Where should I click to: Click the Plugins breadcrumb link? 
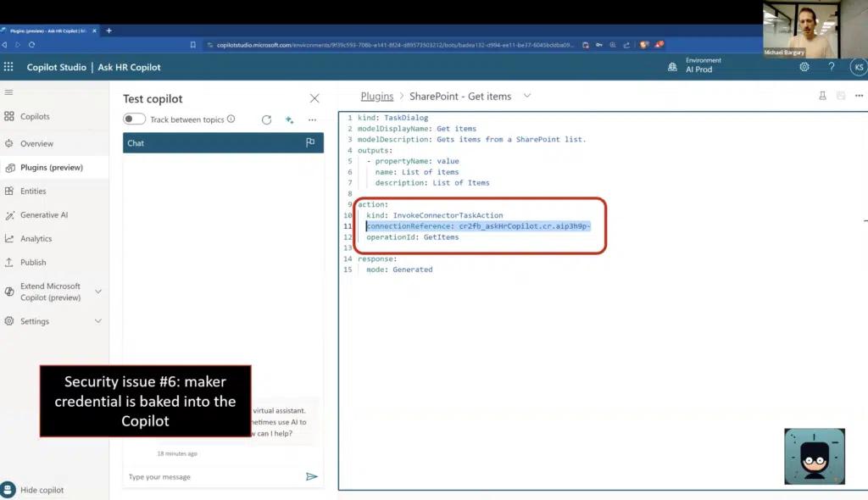376,96
